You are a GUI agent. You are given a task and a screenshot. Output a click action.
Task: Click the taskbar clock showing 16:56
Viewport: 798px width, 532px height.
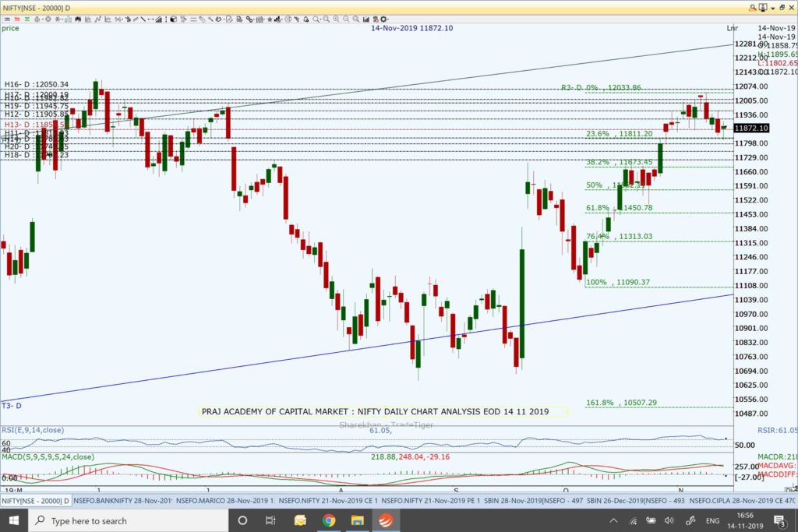745,520
